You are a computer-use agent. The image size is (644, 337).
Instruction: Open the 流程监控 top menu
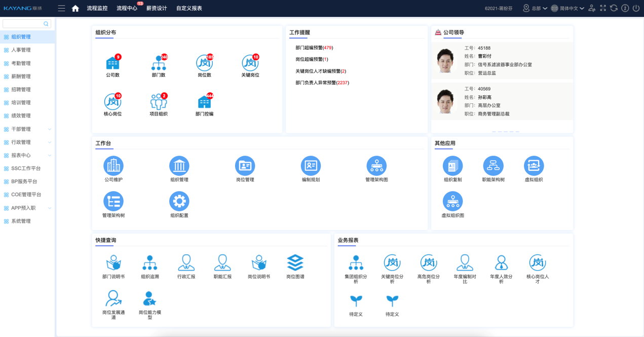[97, 8]
